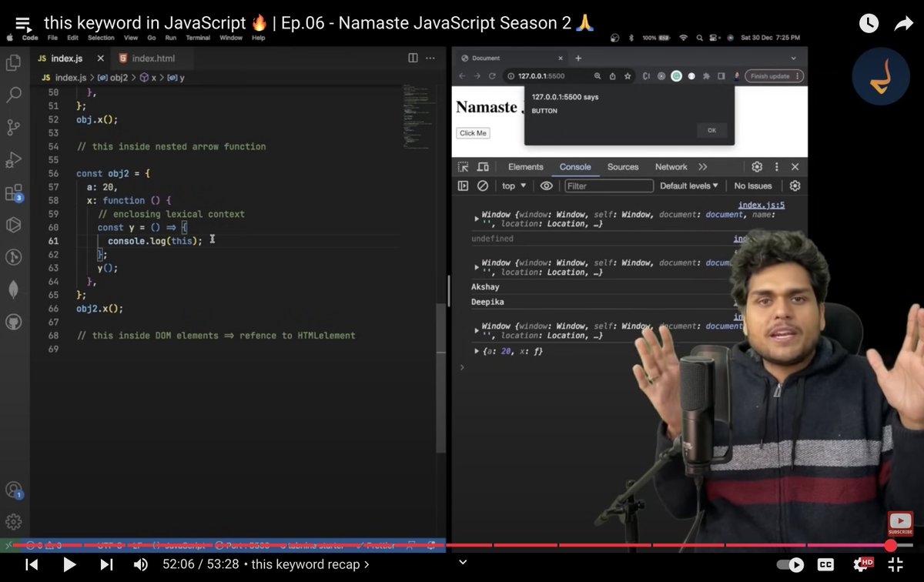Open Manage gear icon in VS Code

tap(14, 521)
